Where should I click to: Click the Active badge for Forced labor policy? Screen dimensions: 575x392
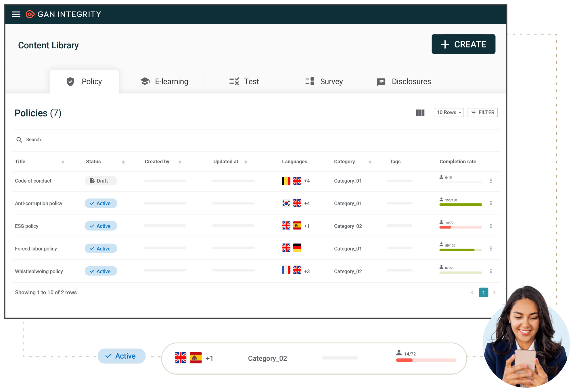coord(101,248)
